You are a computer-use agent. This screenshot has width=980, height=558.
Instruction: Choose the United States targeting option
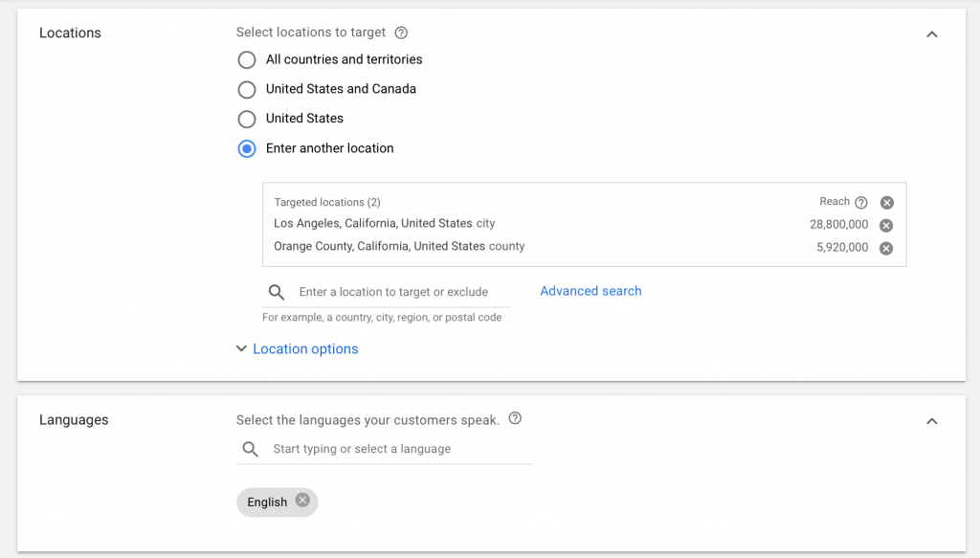tap(246, 119)
